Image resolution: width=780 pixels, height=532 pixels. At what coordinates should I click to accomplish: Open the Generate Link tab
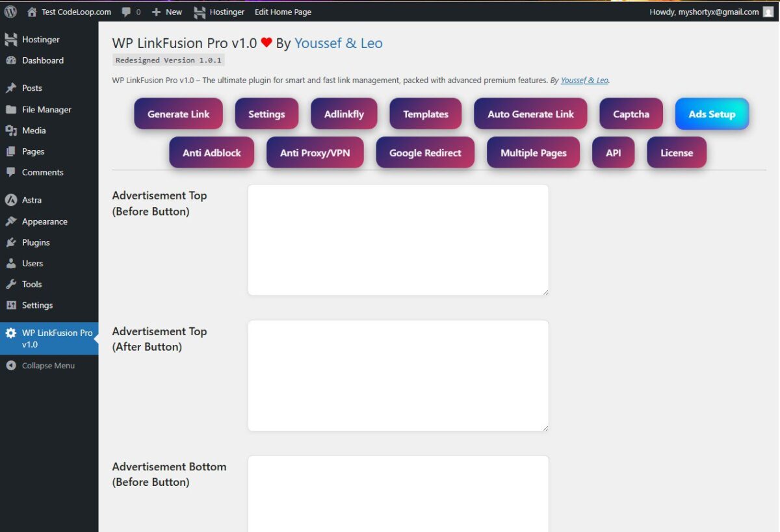coord(179,114)
